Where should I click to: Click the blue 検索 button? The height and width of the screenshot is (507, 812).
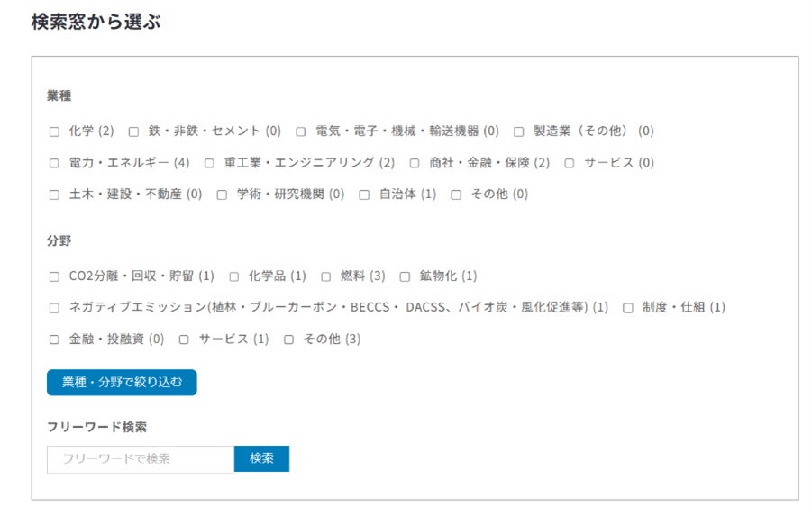[261, 459]
